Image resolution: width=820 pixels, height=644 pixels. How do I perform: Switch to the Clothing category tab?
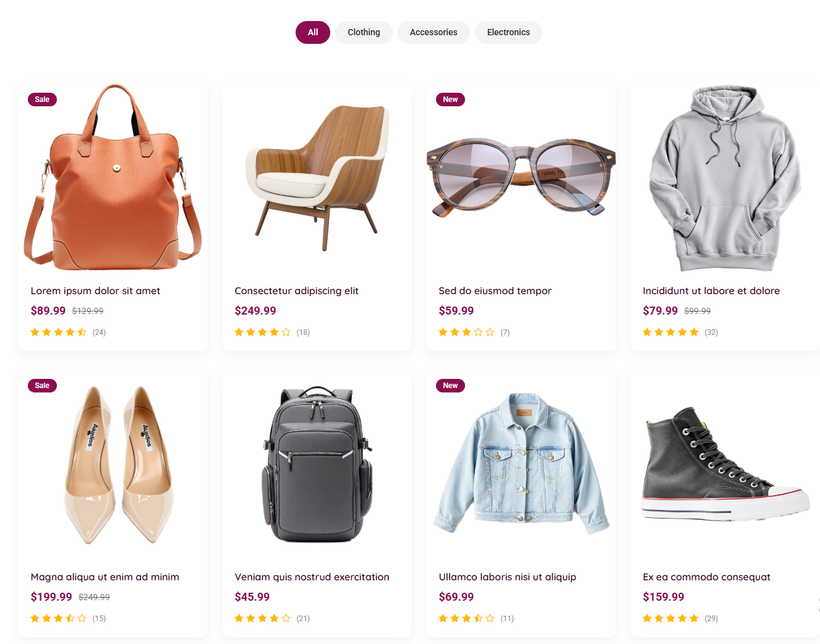[x=364, y=32]
